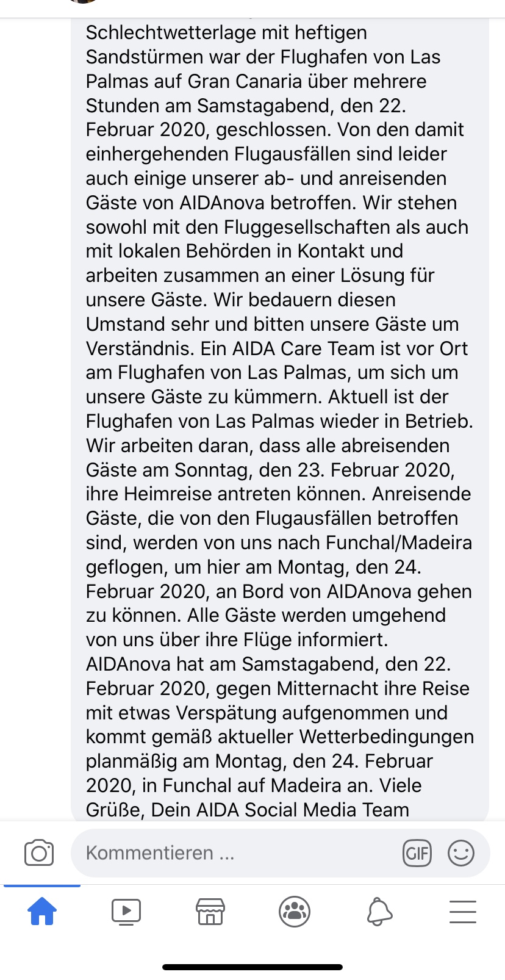Image resolution: width=505 pixels, height=980 pixels.
Task: Go to the Home feed tab
Action: pyautogui.click(x=42, y=911)
